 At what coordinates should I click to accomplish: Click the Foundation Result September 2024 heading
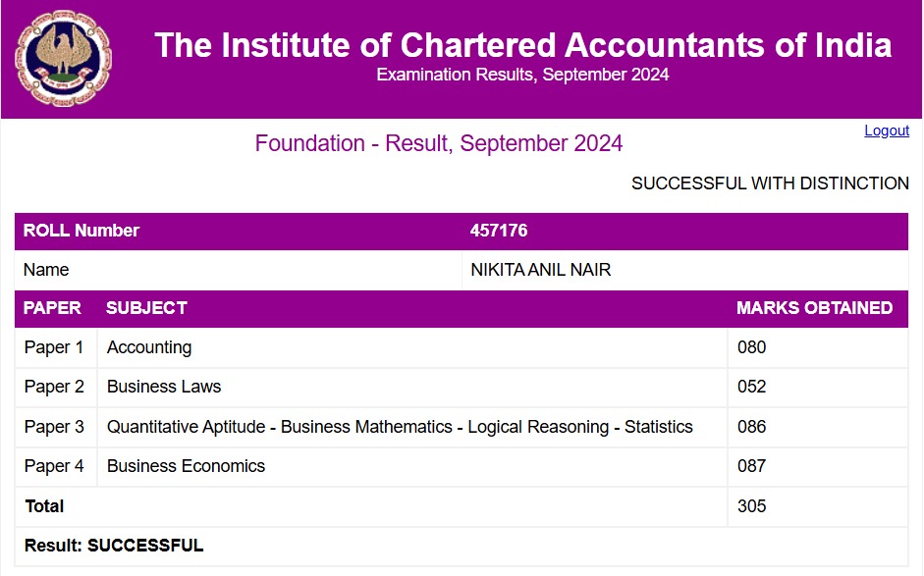tap(438, 143)
